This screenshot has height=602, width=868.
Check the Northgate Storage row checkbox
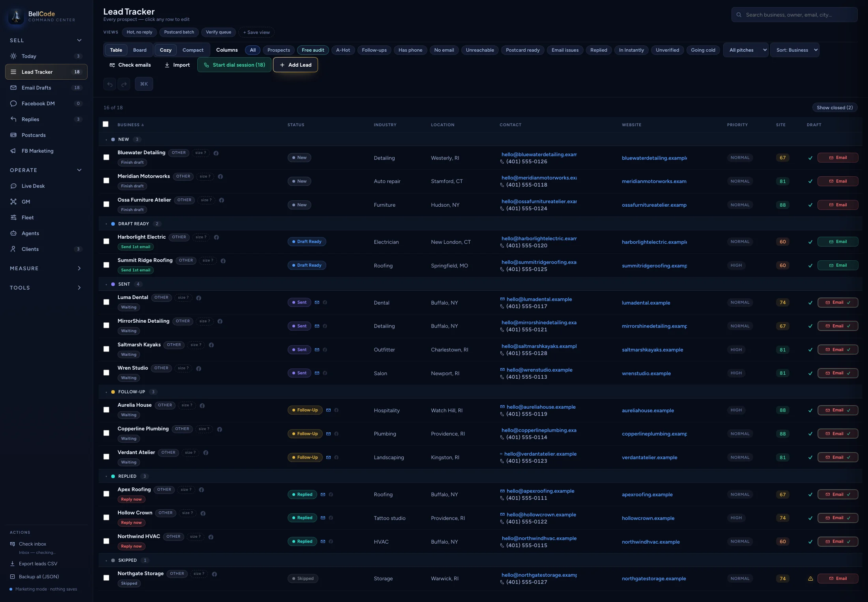pyautogui.click(x=106, y=578)
